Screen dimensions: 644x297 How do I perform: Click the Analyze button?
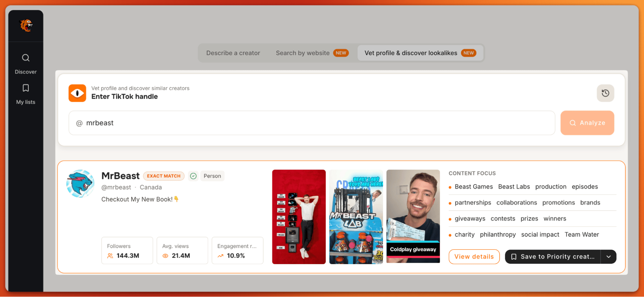tap(587, 123)
